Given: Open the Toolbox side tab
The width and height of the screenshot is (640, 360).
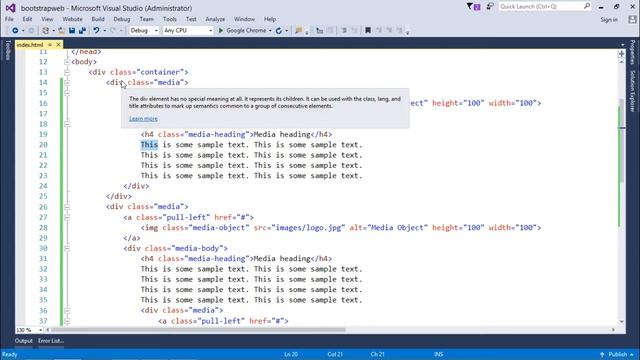Looking at the screenshot, I should click(7, 50).
